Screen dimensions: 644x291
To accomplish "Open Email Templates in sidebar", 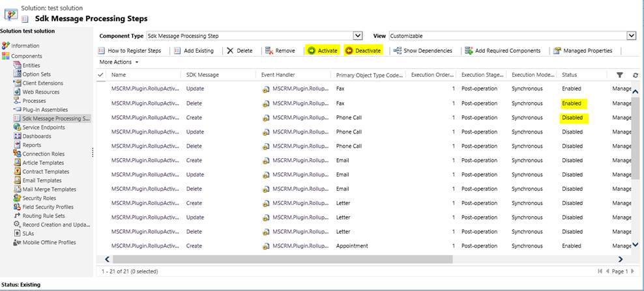I will pyautogui.click(x=42, y=180).
